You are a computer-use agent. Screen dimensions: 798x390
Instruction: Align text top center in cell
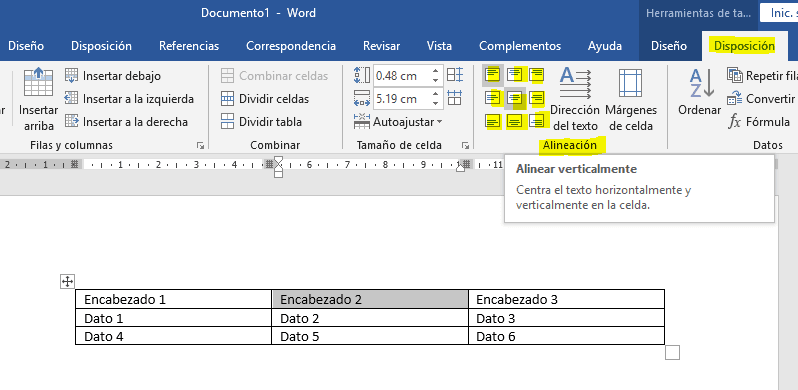click(x=515, y=75)
